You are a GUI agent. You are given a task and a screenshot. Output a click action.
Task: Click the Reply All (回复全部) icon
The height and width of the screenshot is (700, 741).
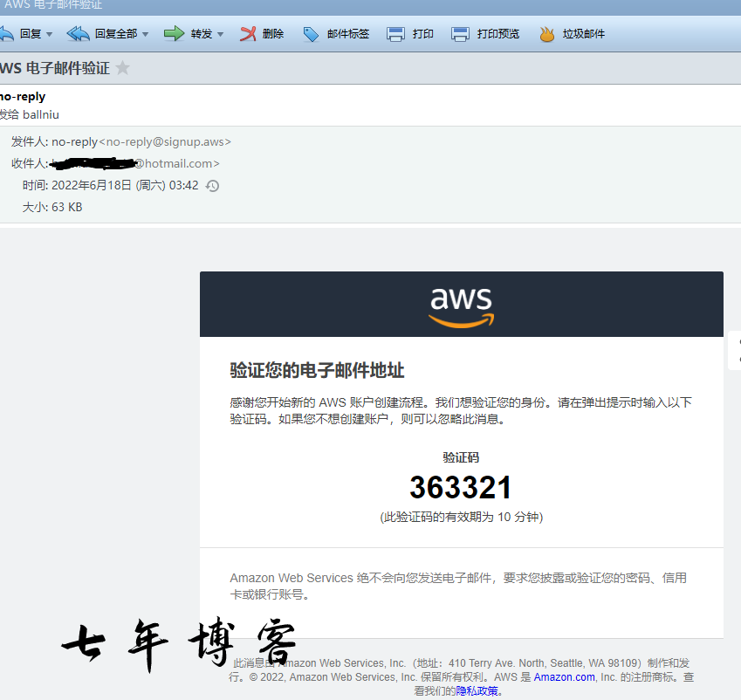pos(78,33)
